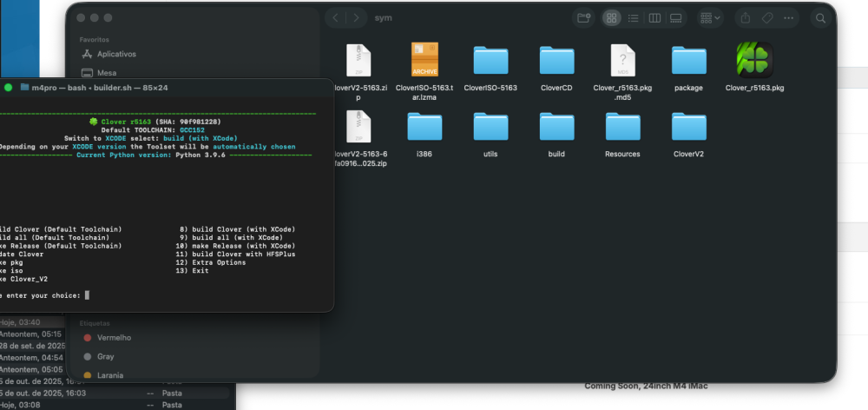Select the i386 folder
The image size is (868, 410).
tap(424, 126)
